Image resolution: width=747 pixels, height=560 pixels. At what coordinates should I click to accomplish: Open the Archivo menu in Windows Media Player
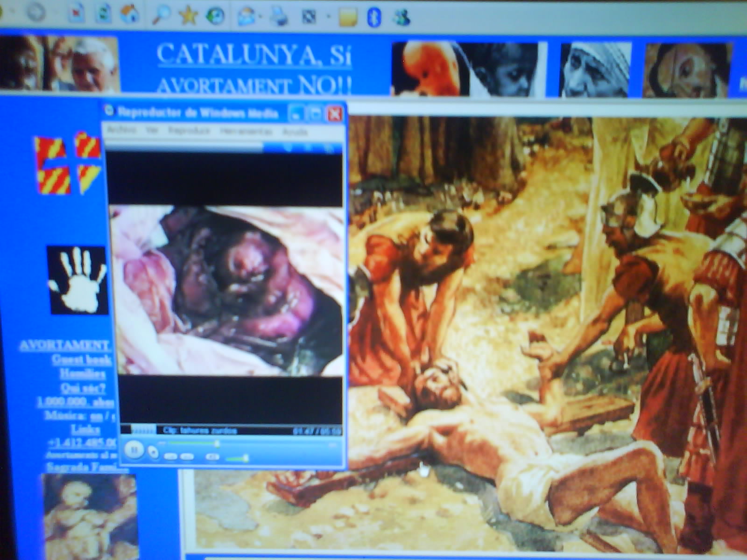point(122,130)
